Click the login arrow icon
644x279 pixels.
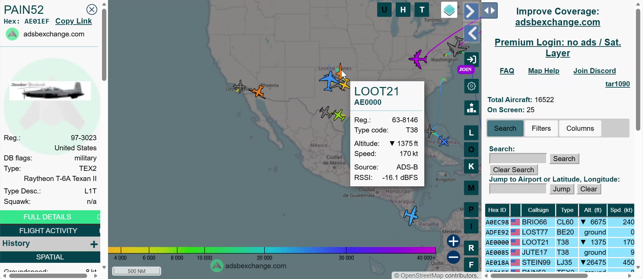coord(471,60)
